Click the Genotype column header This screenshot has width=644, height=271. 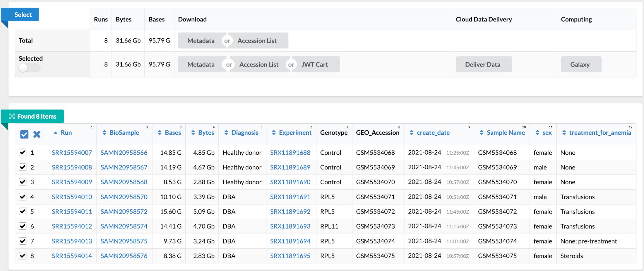coord(334,133)
